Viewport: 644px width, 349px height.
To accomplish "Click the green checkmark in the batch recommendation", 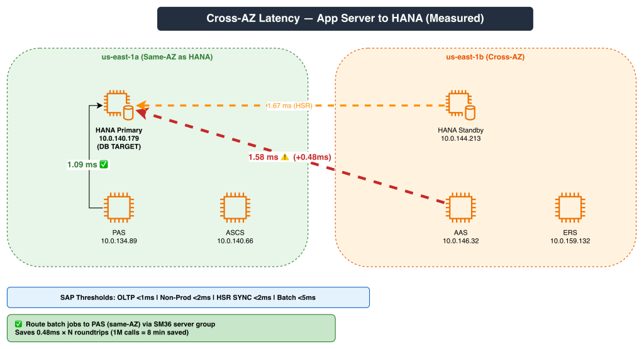I will (x=18, y=324).
